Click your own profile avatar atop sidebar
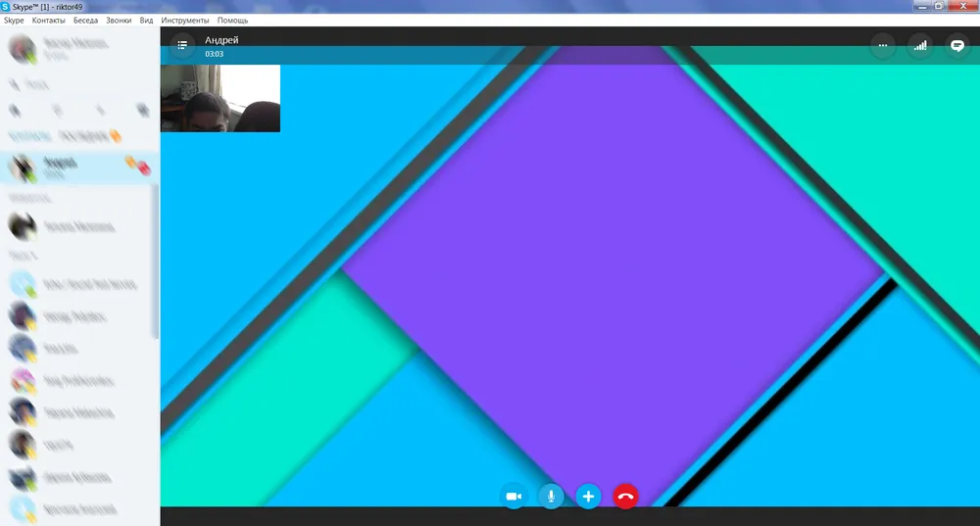The width and height of the screenshot is (980, 526). point(22,49)
